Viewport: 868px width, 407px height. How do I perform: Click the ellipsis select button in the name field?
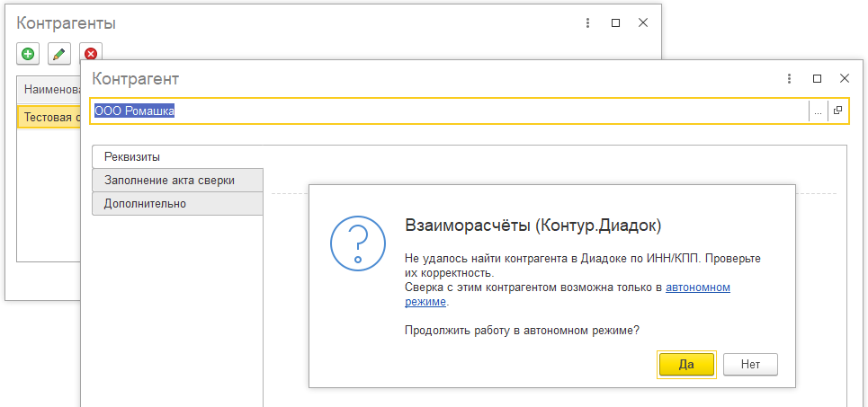tap(819, 111)
